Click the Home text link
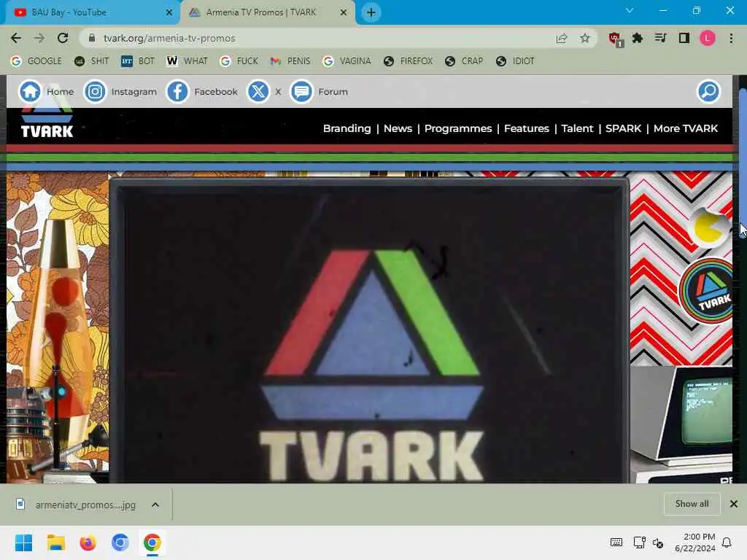Viewport: 747px width, 560px height. point(60,91)
